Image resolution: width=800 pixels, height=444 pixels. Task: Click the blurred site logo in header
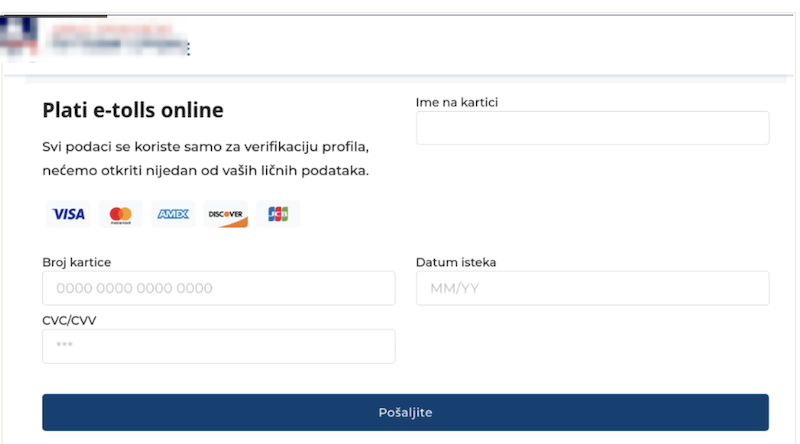95,38
